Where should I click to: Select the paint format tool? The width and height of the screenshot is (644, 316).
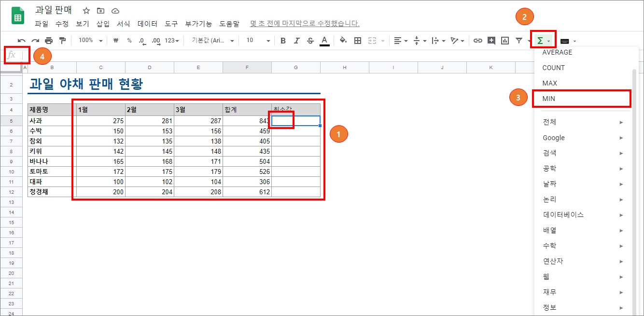(62, 41)
